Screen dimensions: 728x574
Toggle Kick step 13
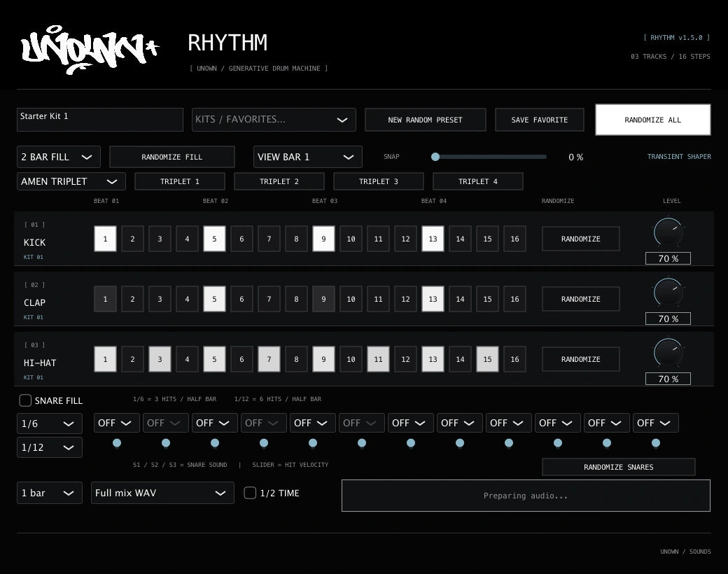(433, 239)
